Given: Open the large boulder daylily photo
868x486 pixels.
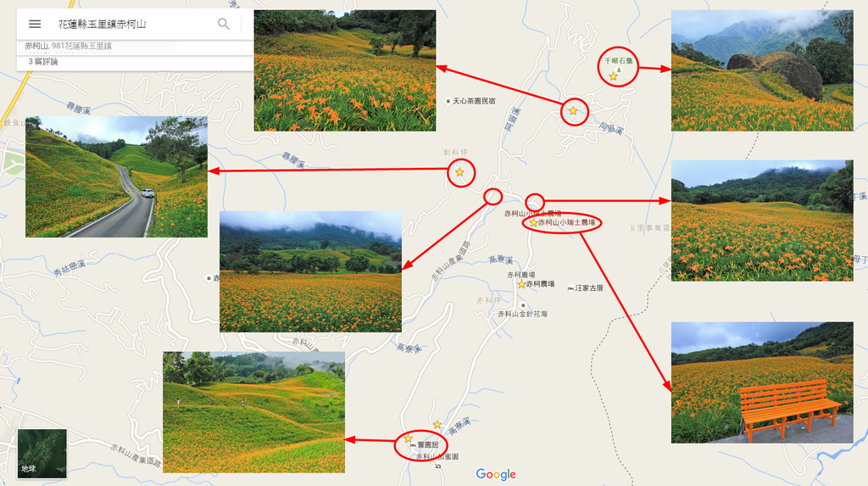Looking at the screenshot, I should [x=762, y=70].
